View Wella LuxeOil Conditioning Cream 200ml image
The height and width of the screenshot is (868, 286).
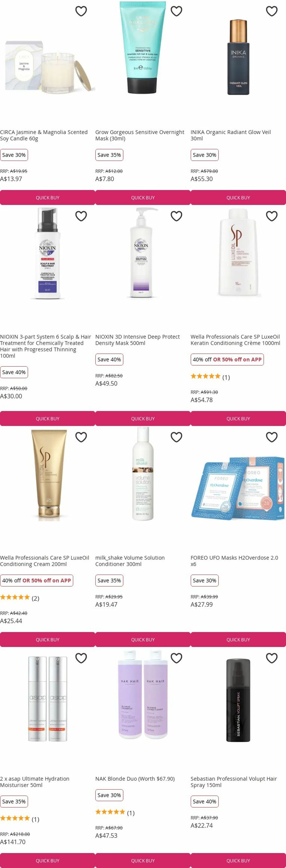48,475
